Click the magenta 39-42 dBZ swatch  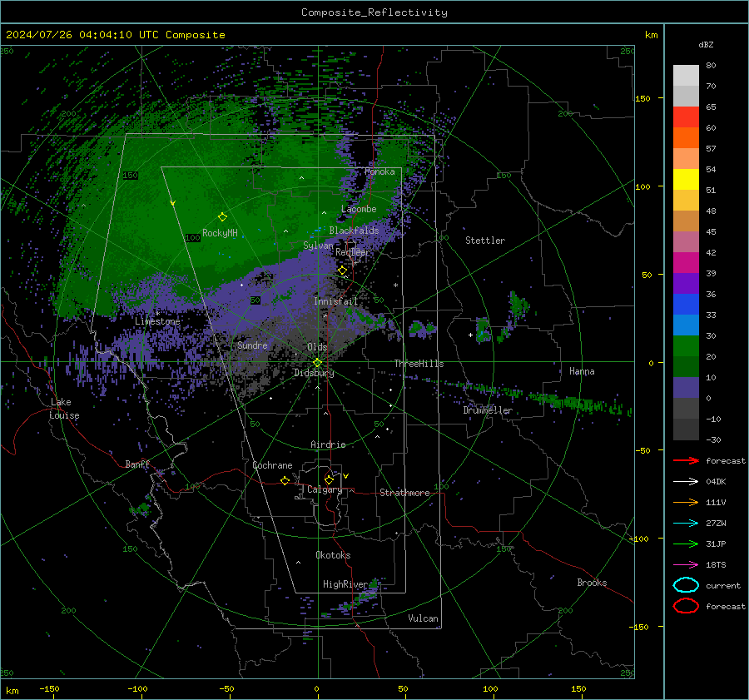click(x=686, y=263)
